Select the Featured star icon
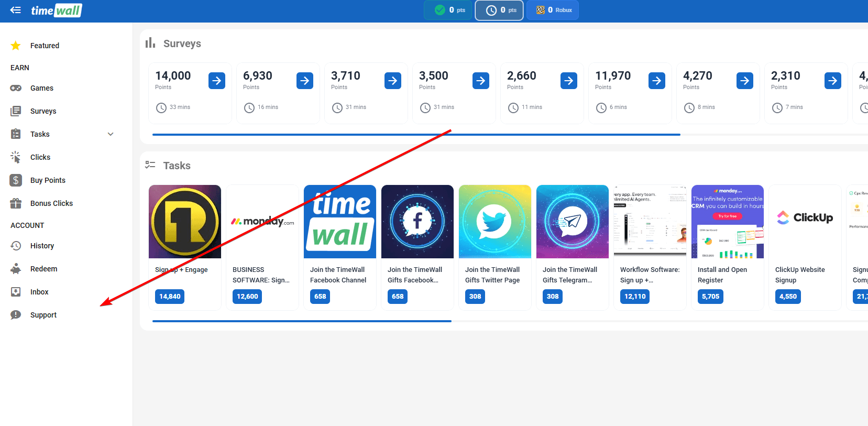 pyautogui.click(x=16, y=46)
